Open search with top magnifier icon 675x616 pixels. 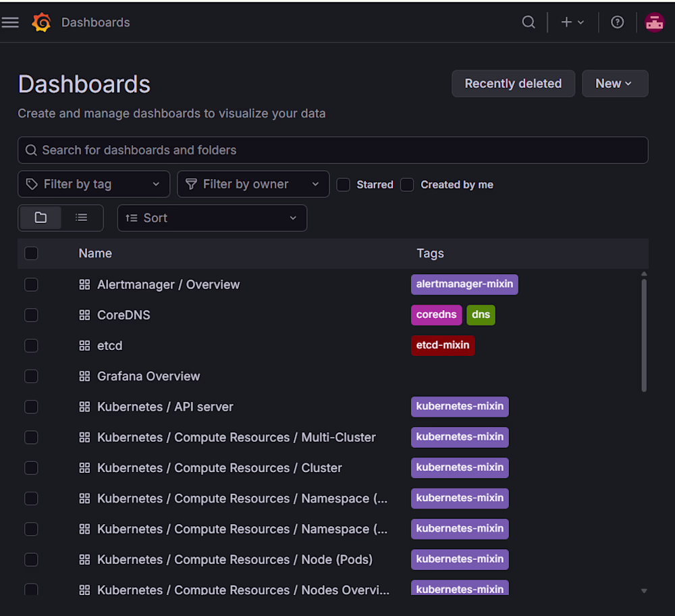point(529,22)
